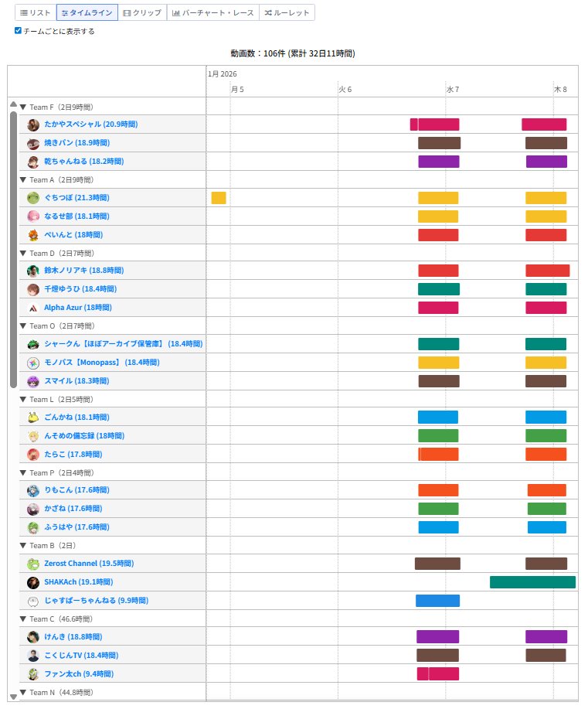588x709 pixels.
Task: Click たかやスペシャル avatar icon
Action: [x=33, y=124]
